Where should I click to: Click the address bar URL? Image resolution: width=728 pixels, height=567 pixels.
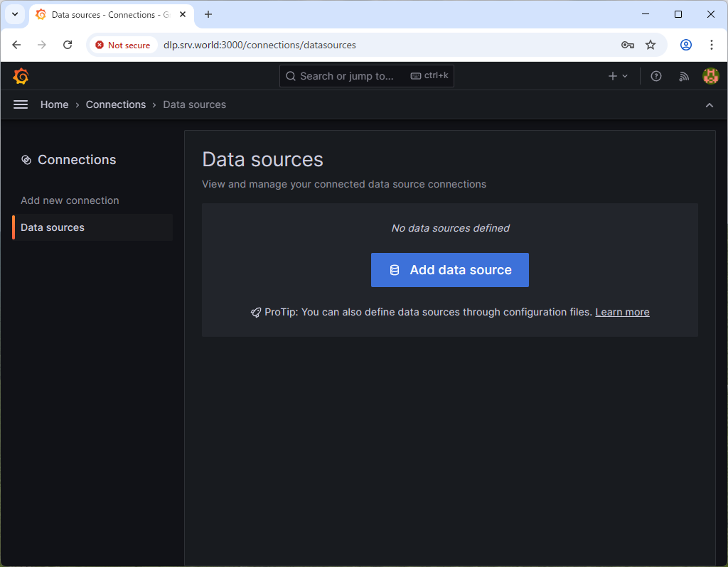click(x=259, y=45)
